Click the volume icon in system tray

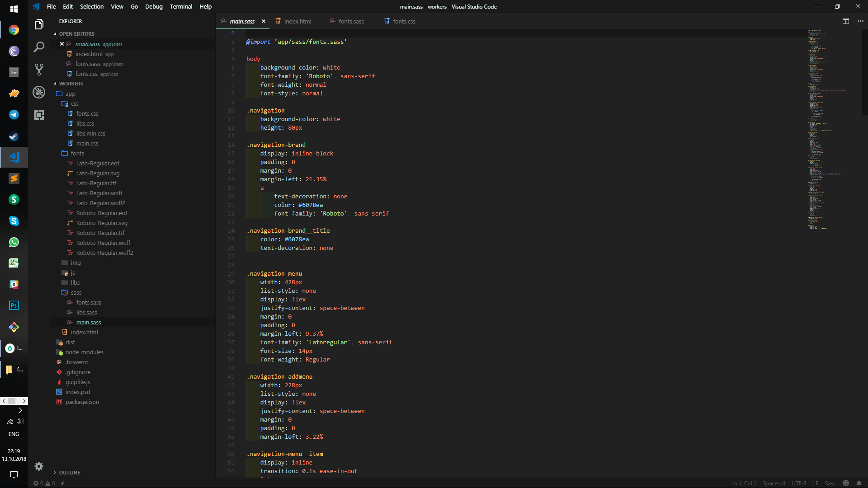(x=19, y=421)
